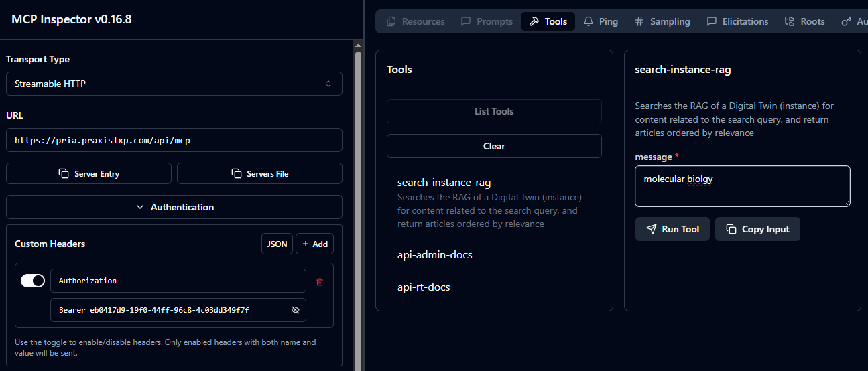The height and width of the screenshot is (371, 868).
Task: Toggle the Authorization header switch
Action: [33, 281]
